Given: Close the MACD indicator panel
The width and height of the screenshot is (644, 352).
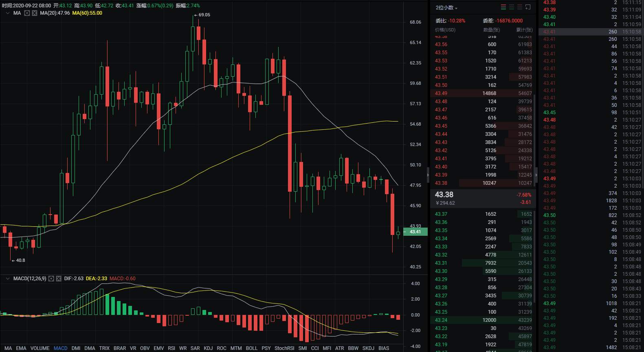Looking at the screenshot, I should 59,279.
